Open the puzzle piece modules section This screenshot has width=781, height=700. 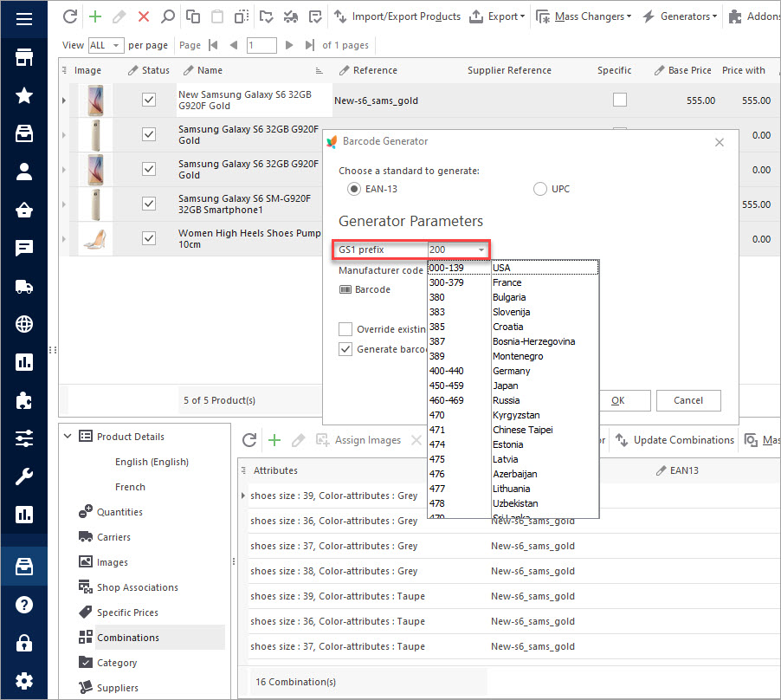(24, 400)
